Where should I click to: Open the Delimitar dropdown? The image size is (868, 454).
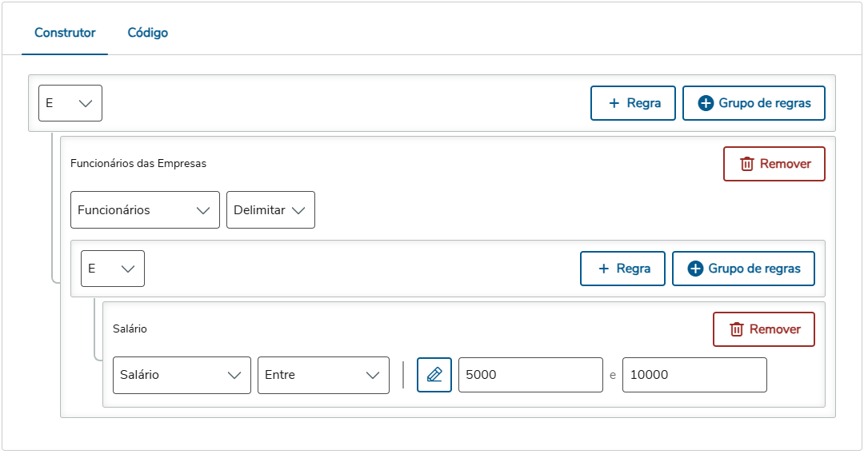pos(270,210)
